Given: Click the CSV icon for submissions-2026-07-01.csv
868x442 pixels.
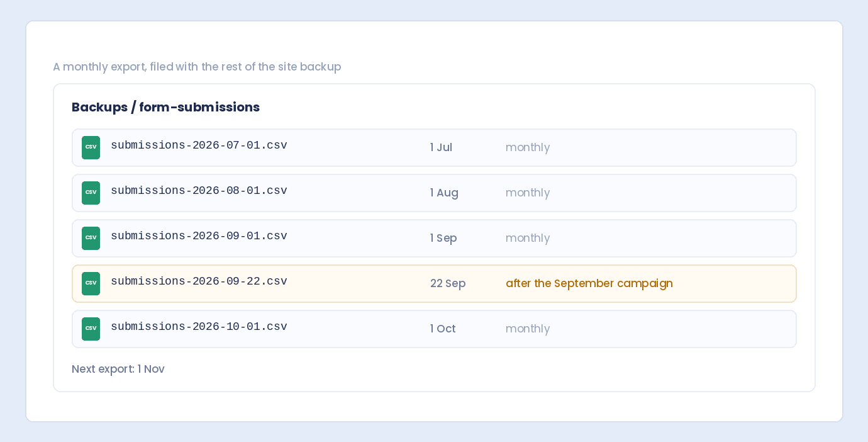Looking at the screenshot, I should [91, 147].
